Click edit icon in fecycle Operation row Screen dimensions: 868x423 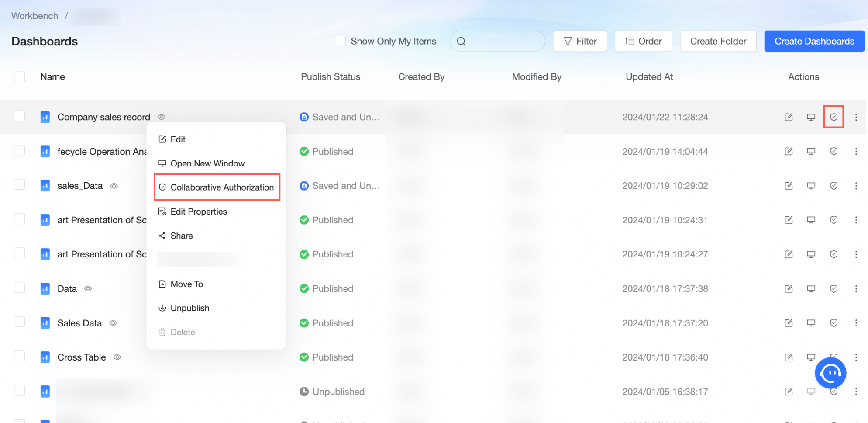789,151
